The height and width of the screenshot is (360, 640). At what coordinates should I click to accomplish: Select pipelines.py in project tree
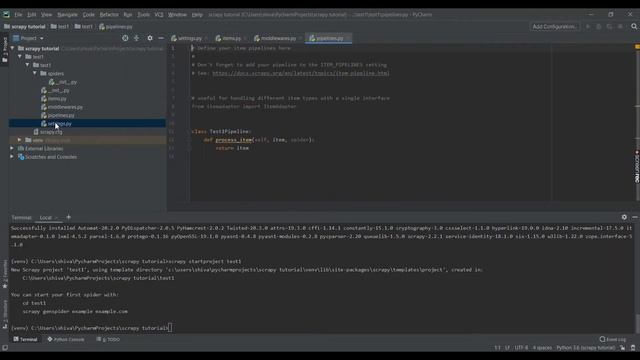click(x=58, y=116)
